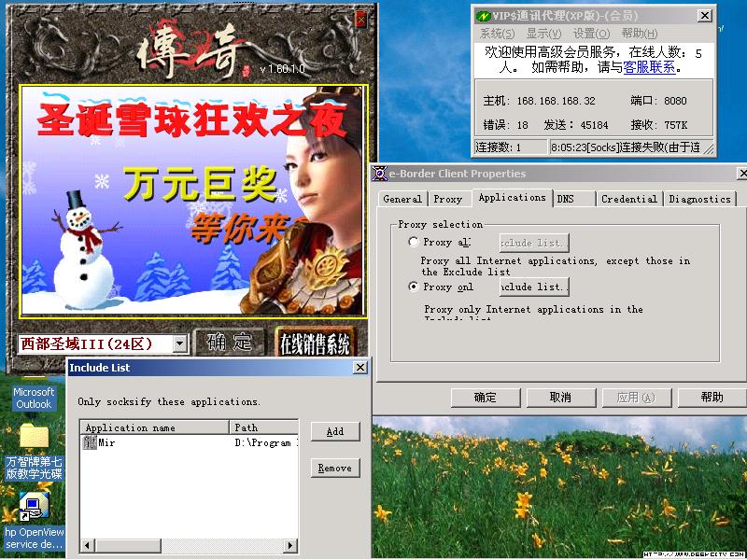This screenshot has height=560, width=747.
Task: Click the 客服联系 link
Action: pos(649,67)
